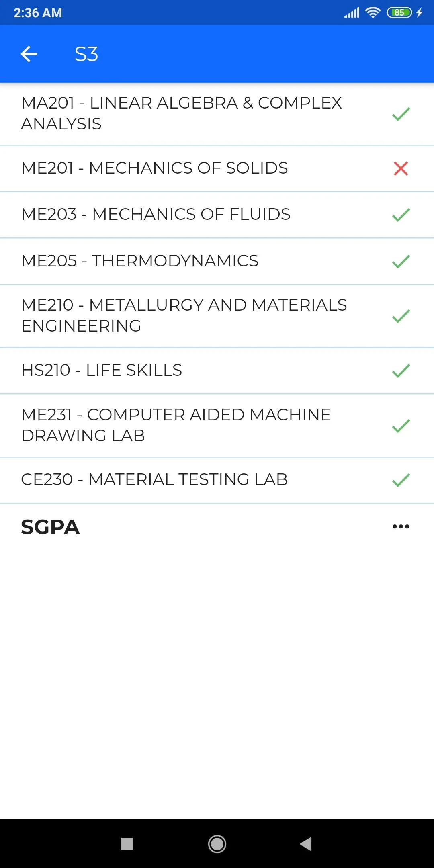The image size is (434, 868).
Task: Open the three-dots menu beside SGPA
Action: [401, 526]
